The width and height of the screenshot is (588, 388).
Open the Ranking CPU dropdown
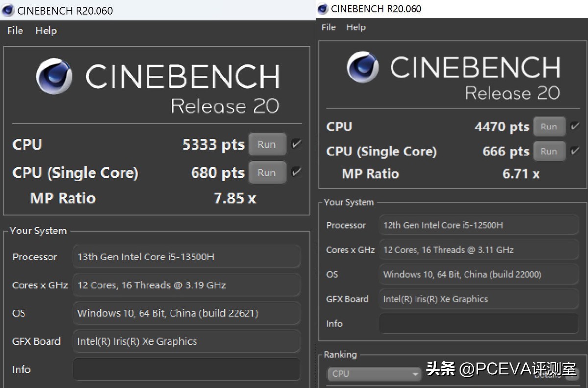coord(374,374)
